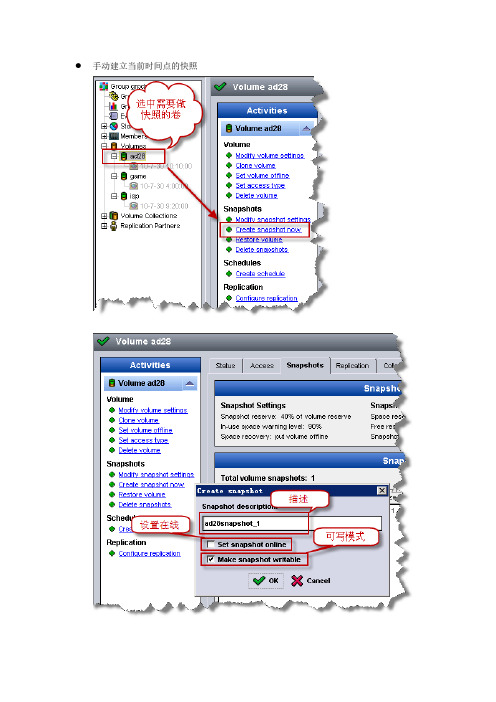This screenshot has height=702, width=496.
Task: Collapse the Volumes node in the tree
Action: (x=104, y=146)
